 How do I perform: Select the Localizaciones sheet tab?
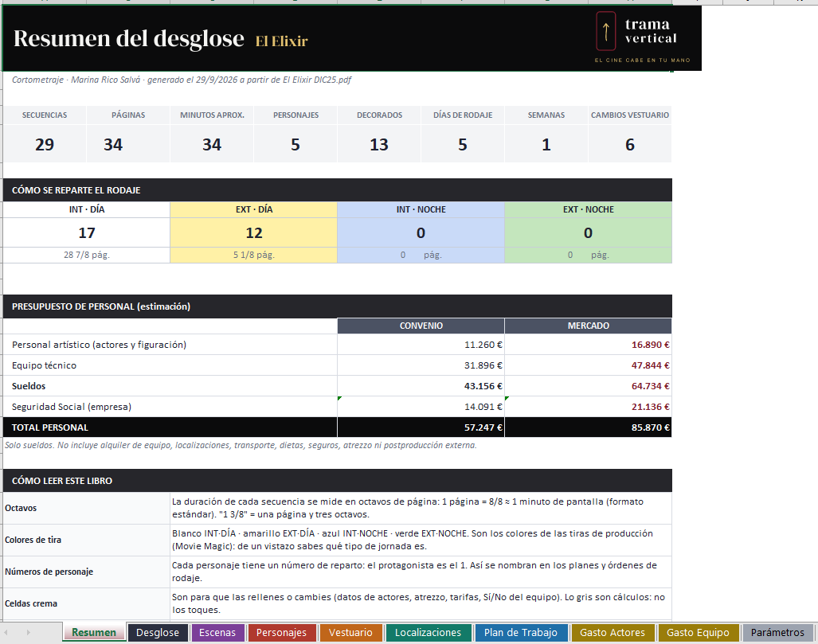point(428,633)
